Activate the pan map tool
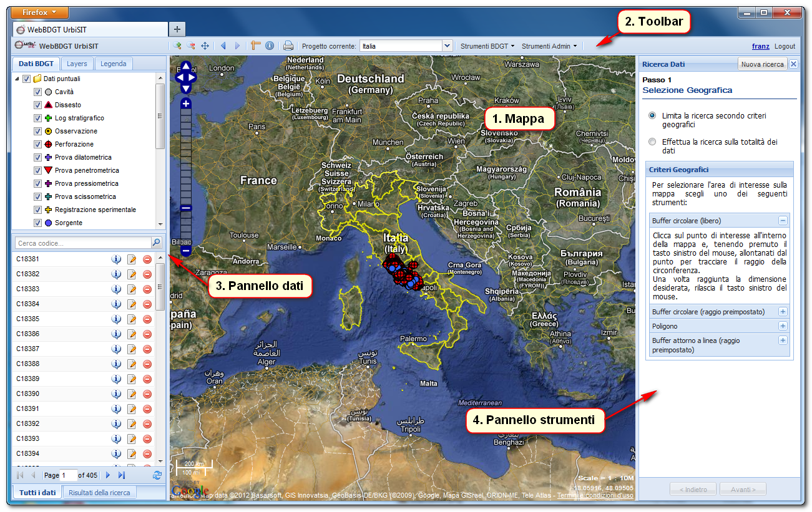The height and width of the screenshot is (512, 812). 205,46
